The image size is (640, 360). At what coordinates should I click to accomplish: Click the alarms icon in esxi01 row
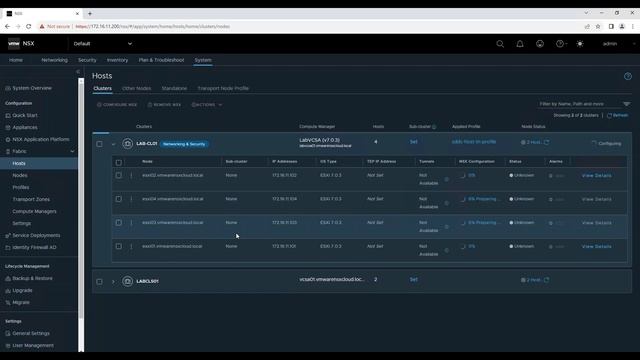[x=551, y=247]
